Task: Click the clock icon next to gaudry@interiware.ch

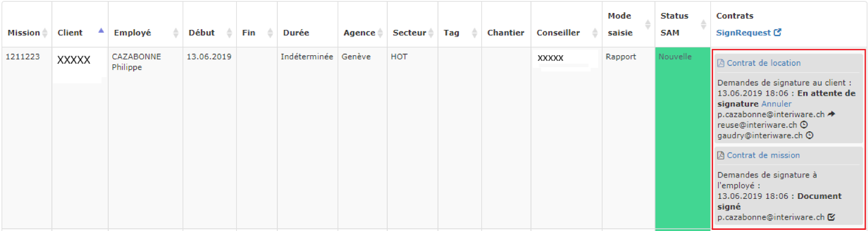Action: 809,135
